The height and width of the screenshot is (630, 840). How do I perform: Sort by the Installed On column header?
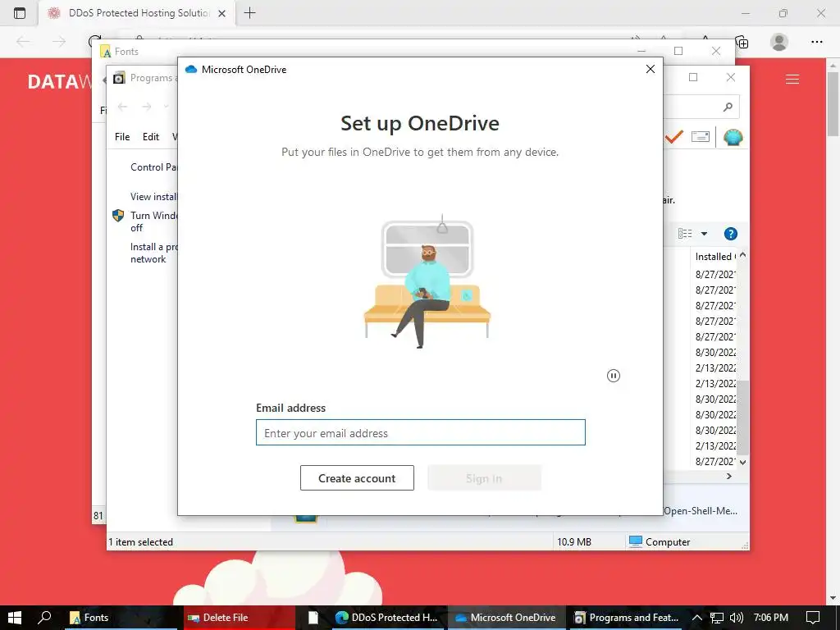[715, 257]
